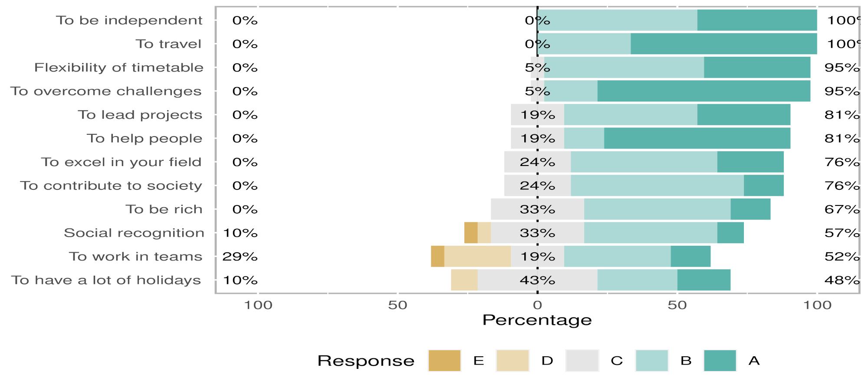This screenshot has width=868, height=381.
Task: Select the dark gold E segment in 'Social recognition'
Action: [471, 233]
